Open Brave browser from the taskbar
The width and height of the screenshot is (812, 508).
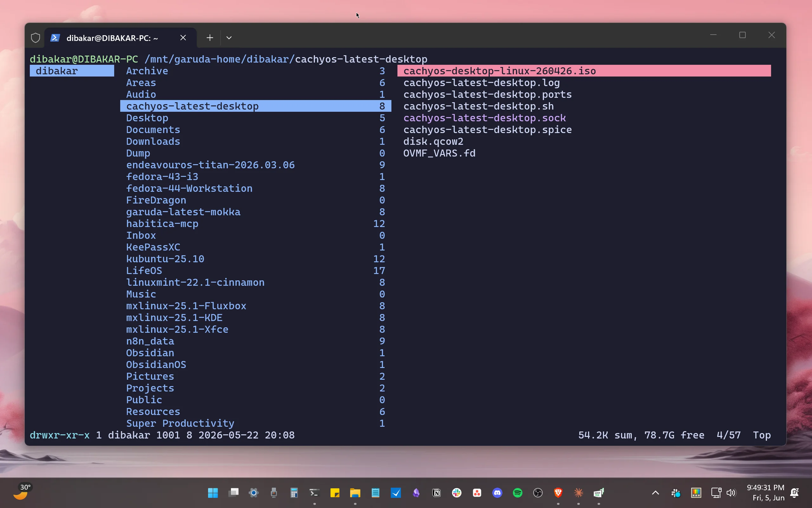[x=558, y=493]
